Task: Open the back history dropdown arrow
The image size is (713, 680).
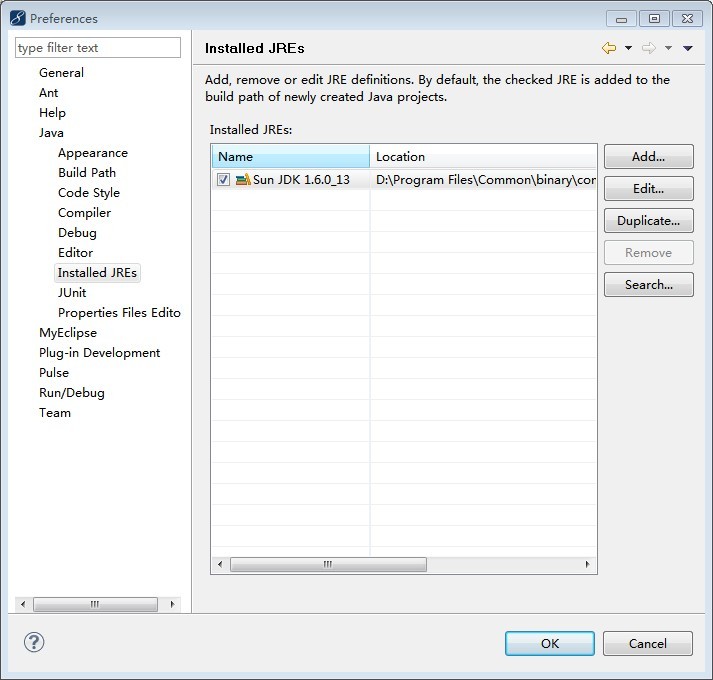Action: tap(628, 48)
